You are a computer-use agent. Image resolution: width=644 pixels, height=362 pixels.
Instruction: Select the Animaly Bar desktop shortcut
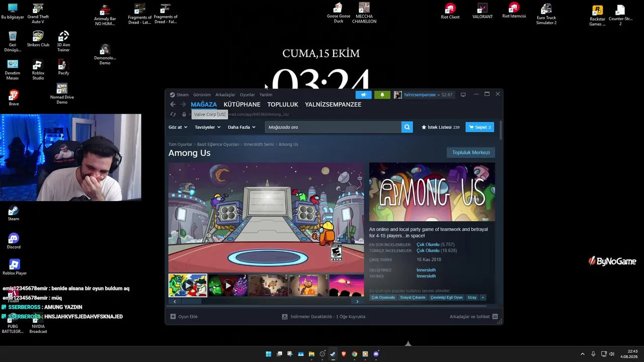[x=105, y=16]
